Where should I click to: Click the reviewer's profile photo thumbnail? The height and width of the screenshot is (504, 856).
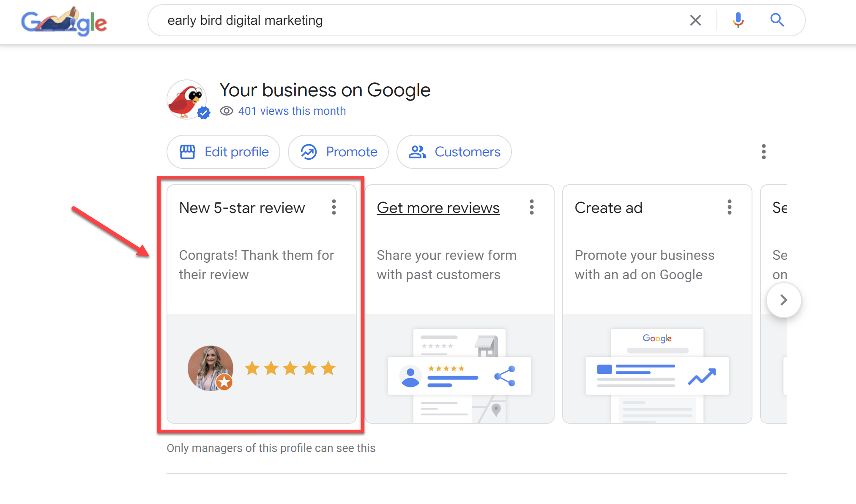tap(210, 368)
